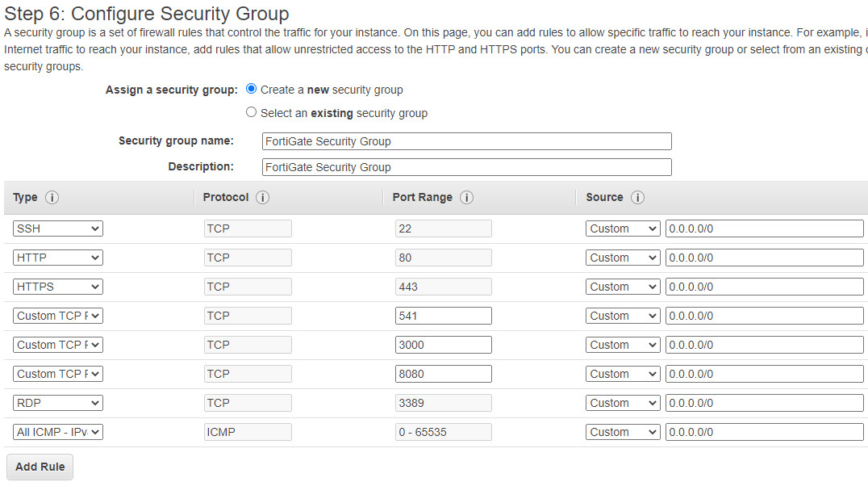Image resolution: width=868 pixels, height=482 pixels.
Task: Click the TCP protocol cell in SSH row
Action: click(248, 228)
